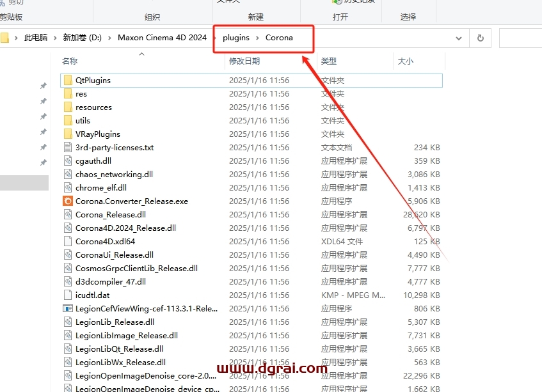
Task: Click the 新建 ribbon group label
Action: [256, 17]
